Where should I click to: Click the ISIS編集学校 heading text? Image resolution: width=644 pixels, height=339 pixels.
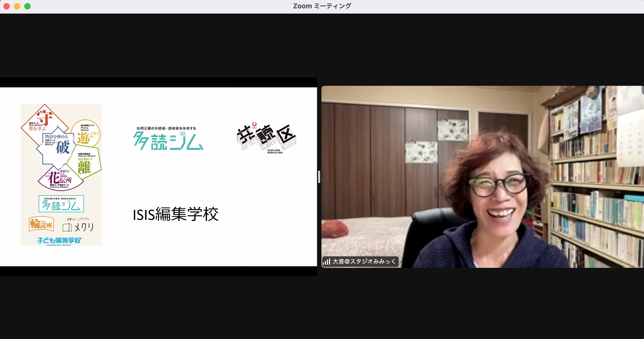[x=175, y=214]
